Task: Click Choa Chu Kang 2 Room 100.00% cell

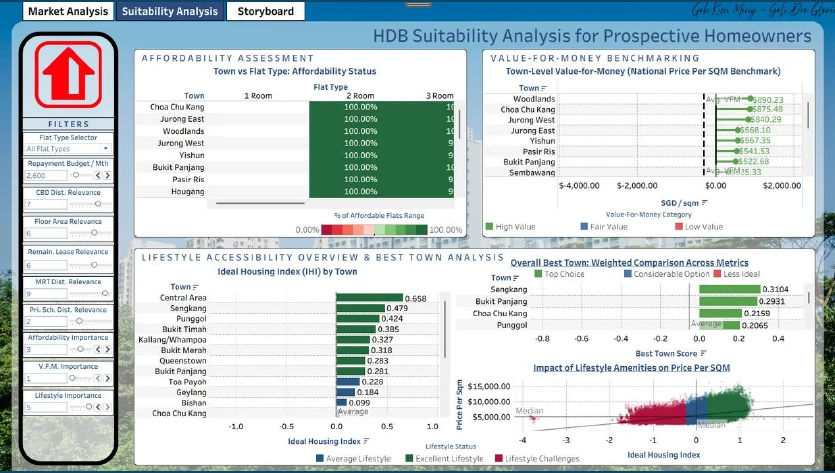Action: (x=361, y=107)
